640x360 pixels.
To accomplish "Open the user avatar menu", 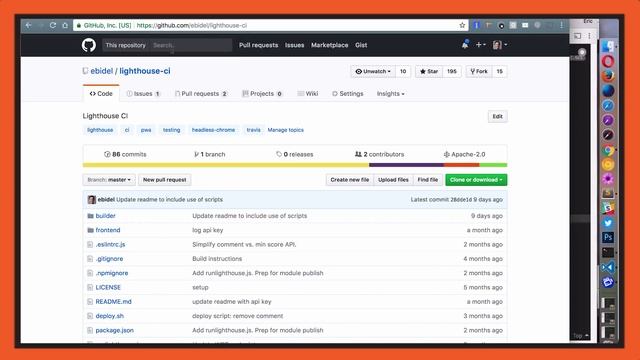I will (500, 45).
